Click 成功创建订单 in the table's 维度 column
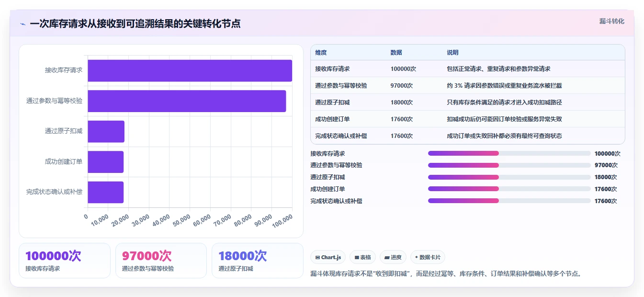644x297 pixels. pos(332,119)
